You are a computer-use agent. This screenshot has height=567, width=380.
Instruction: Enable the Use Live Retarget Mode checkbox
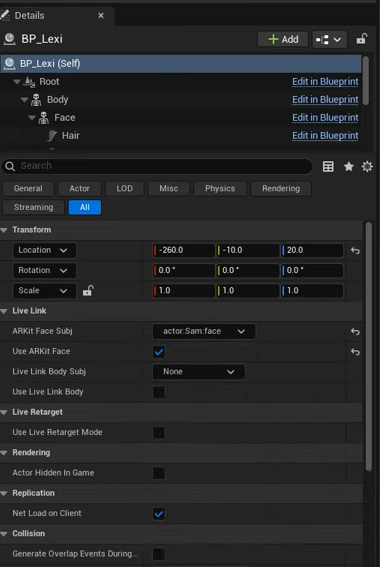click(159, 432)
